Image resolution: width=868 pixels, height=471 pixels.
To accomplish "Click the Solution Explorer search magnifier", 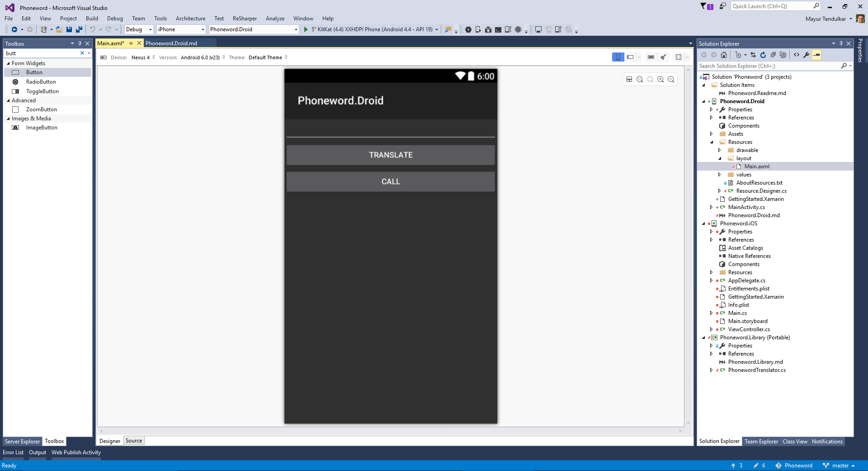I will (x=844, y=66).
